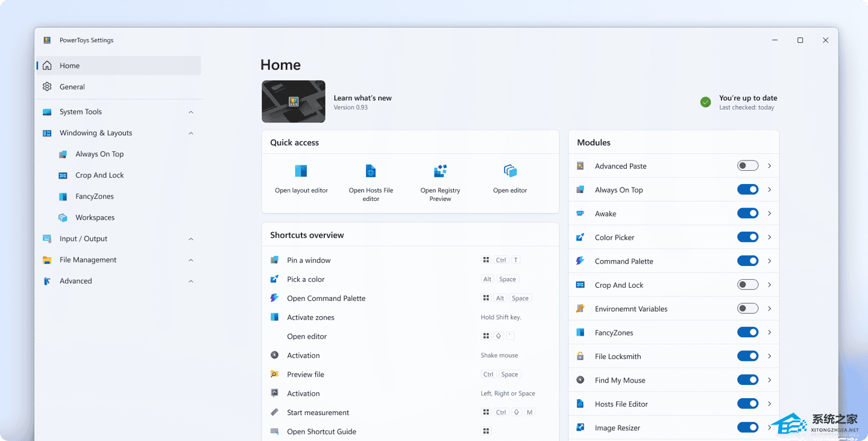The width and height of the screenshot is (868, 441).
Task: Expand the File Management sidebar group
Action: point(190,260)
